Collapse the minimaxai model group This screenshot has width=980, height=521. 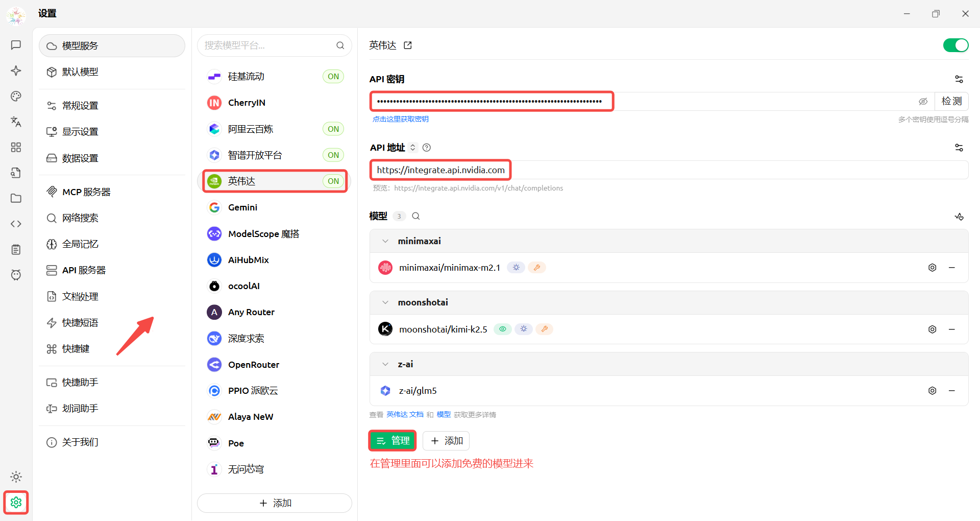pos(385,241)
